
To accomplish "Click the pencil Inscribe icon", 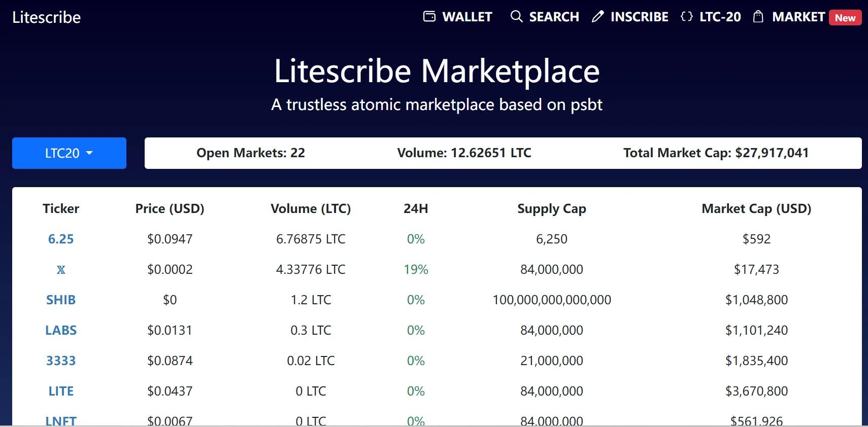I will tap(597, 17).
